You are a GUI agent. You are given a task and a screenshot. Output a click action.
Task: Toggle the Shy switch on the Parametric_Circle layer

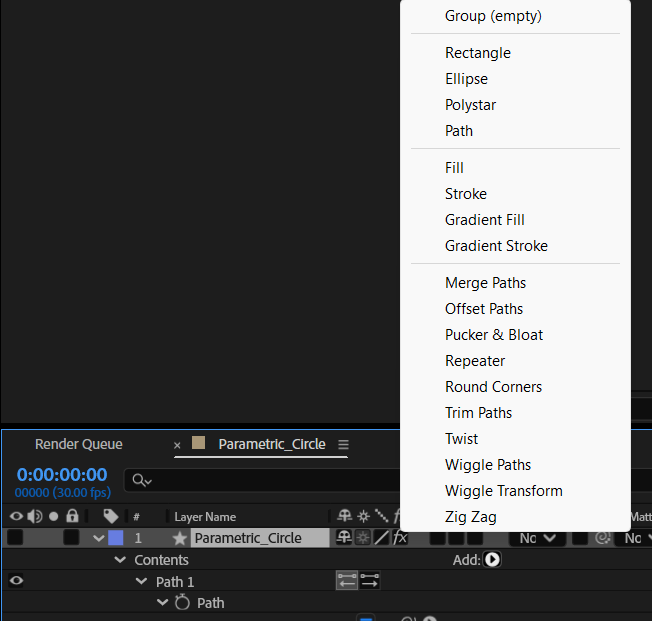(x=344, y=537)
